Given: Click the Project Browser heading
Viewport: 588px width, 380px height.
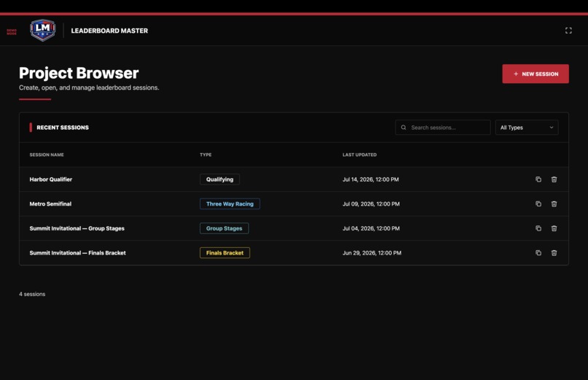Looking at the screenshot, I should click(x=79, y=73).
